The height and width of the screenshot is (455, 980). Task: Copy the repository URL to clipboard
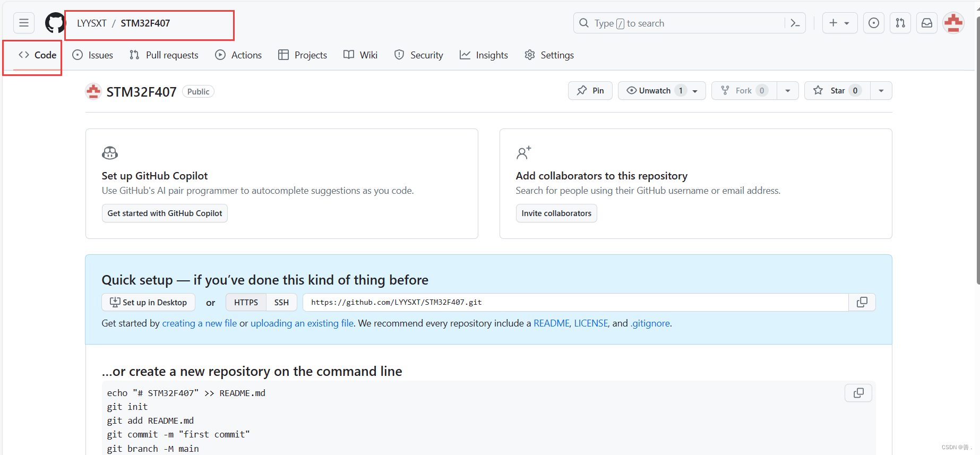[x=862, y=302]
